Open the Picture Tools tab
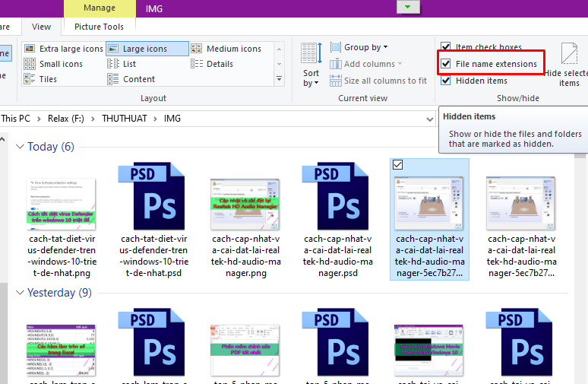This screenshot has height=384, width=588. pos(99,27)
